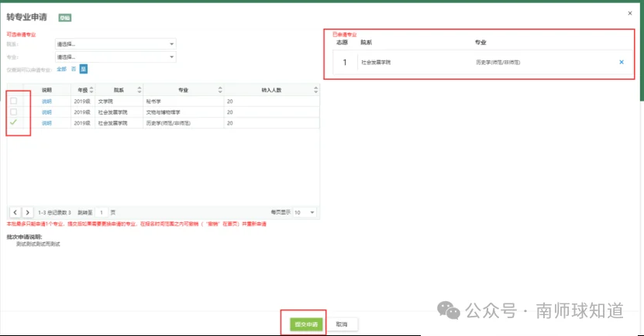Click the 社会发展学院 entry in the applied list

point(376,63)
